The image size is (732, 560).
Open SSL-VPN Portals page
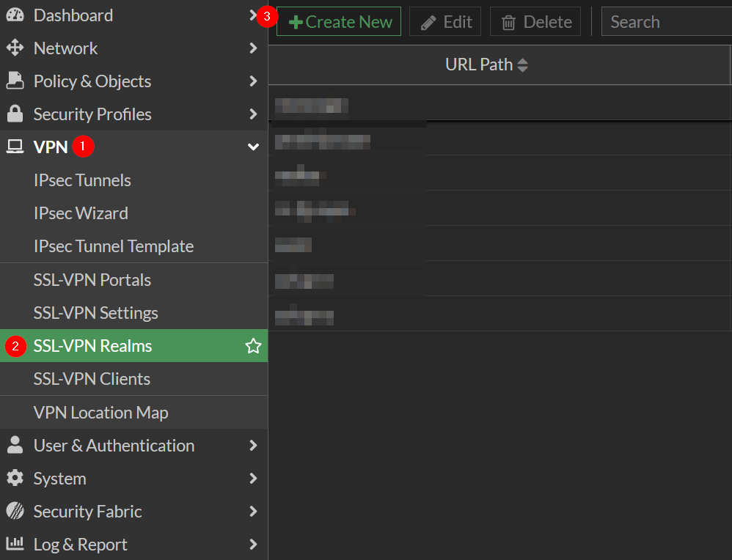pyautogui.click(x=92, y=280)
